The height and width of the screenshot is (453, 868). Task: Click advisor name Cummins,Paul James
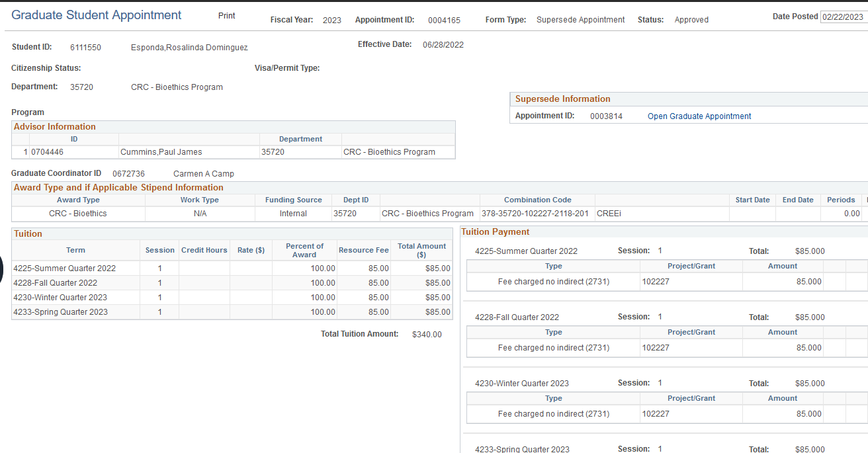pos(161,152)
